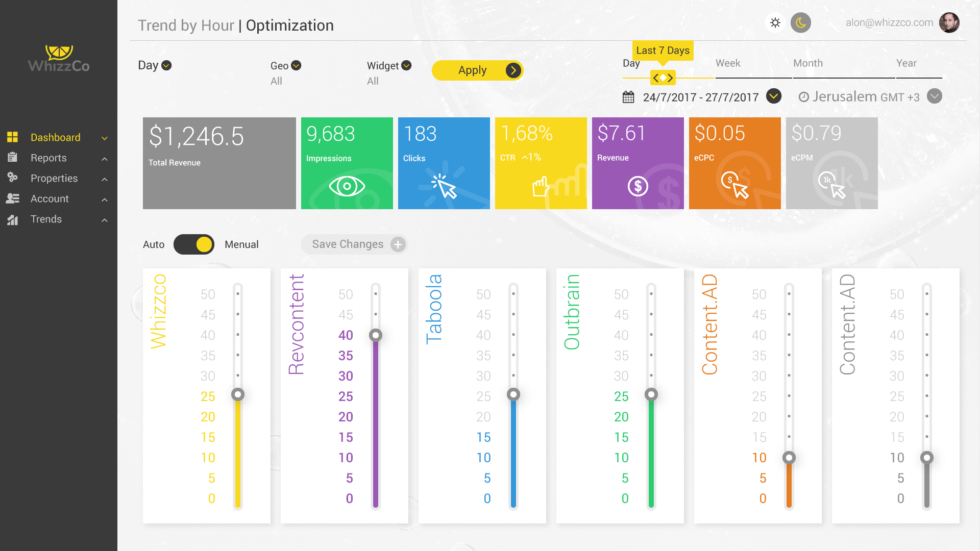
Task: Click the CTR hand chart icon
Action: click(541, 187)
